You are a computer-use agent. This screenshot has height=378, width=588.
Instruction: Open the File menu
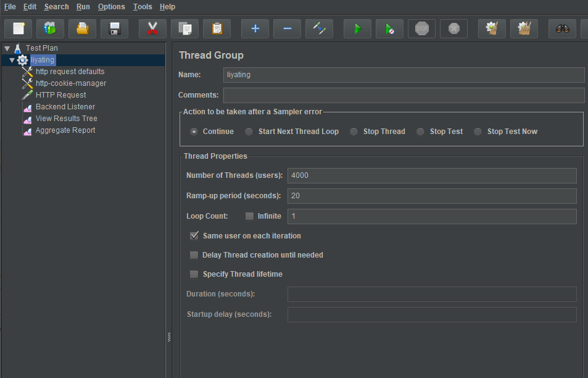[10, 7]
